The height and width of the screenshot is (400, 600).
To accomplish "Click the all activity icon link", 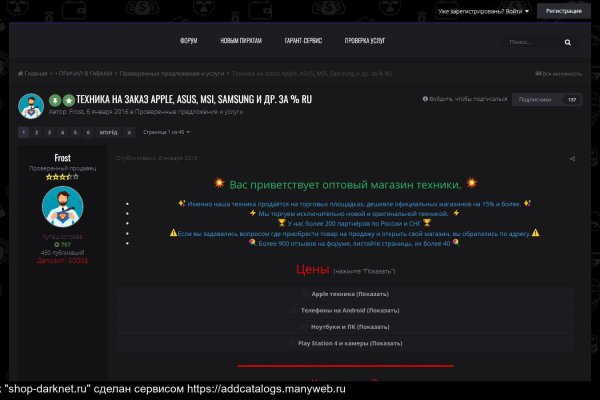I will (558, 73).
